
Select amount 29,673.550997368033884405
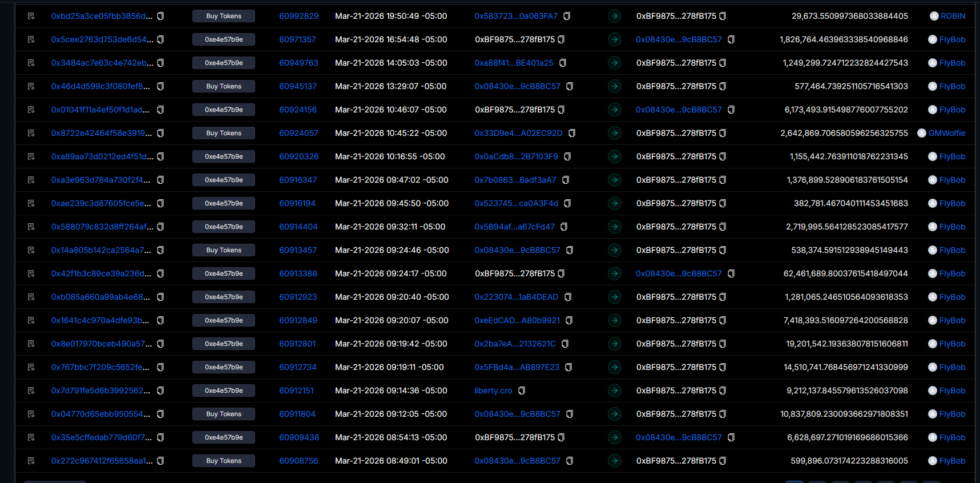[x=850, y=16]
